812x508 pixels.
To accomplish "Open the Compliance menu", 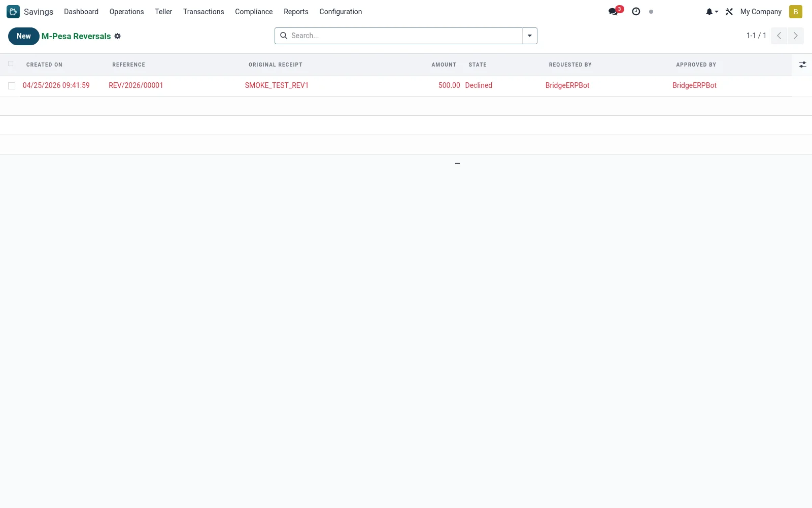I will pyautogui.click(x=254, y=12).
